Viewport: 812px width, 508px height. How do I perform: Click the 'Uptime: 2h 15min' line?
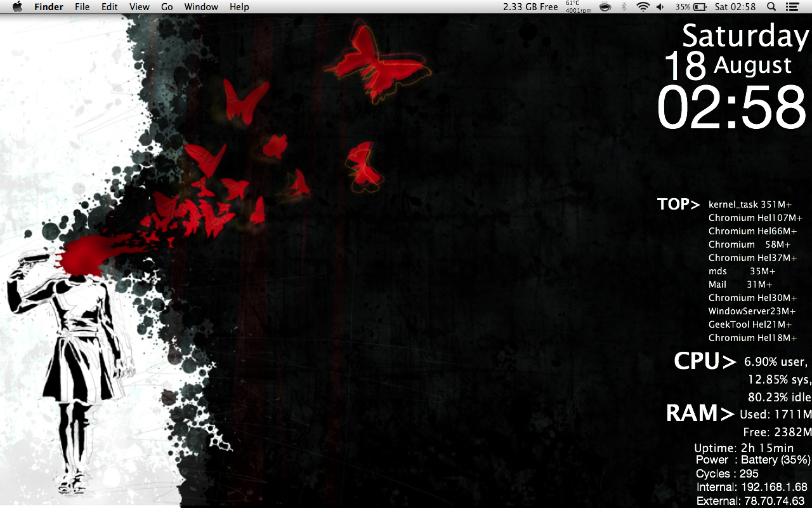[x=743, y=448]
